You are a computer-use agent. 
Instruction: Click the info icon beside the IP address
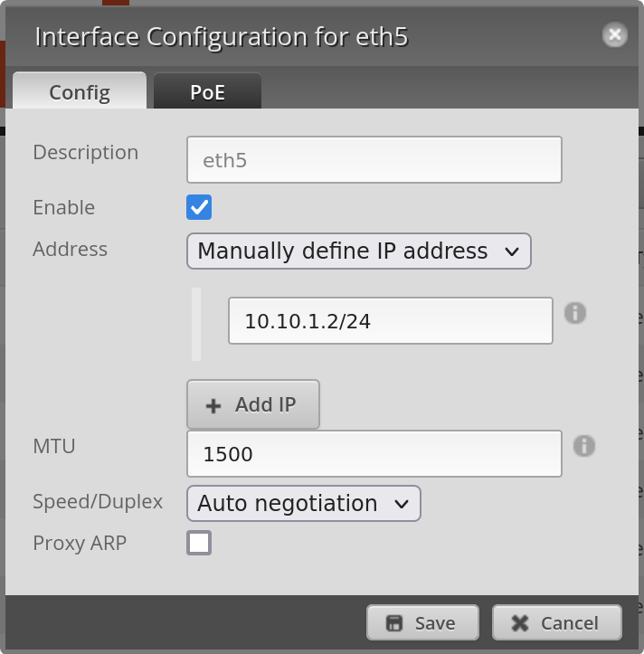(575, 313)
